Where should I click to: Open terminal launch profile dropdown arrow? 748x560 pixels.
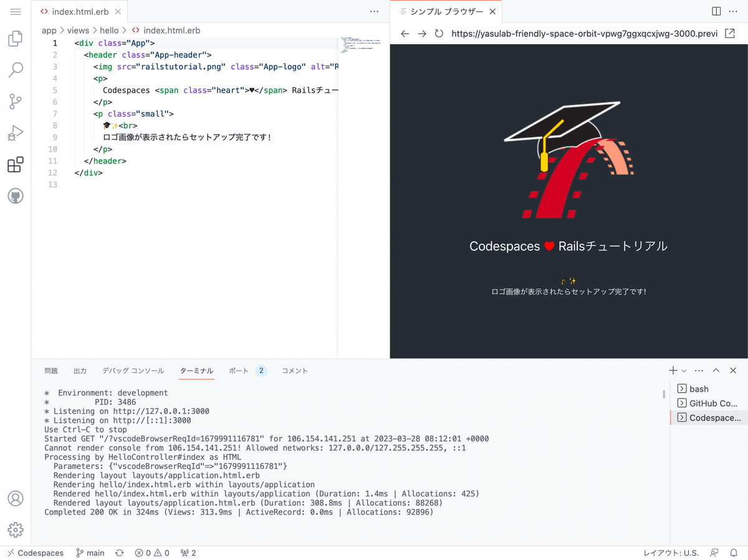tap(684, 370)
